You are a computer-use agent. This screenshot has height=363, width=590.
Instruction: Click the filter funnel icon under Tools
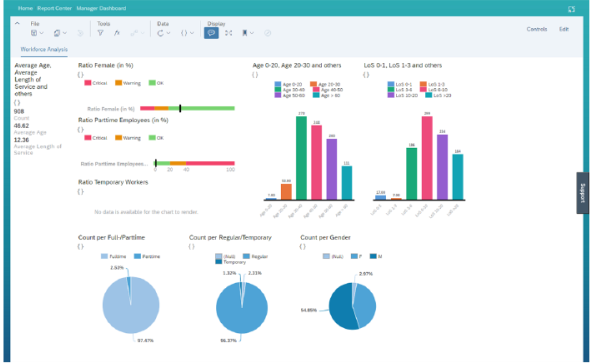(x=100, y=33)
